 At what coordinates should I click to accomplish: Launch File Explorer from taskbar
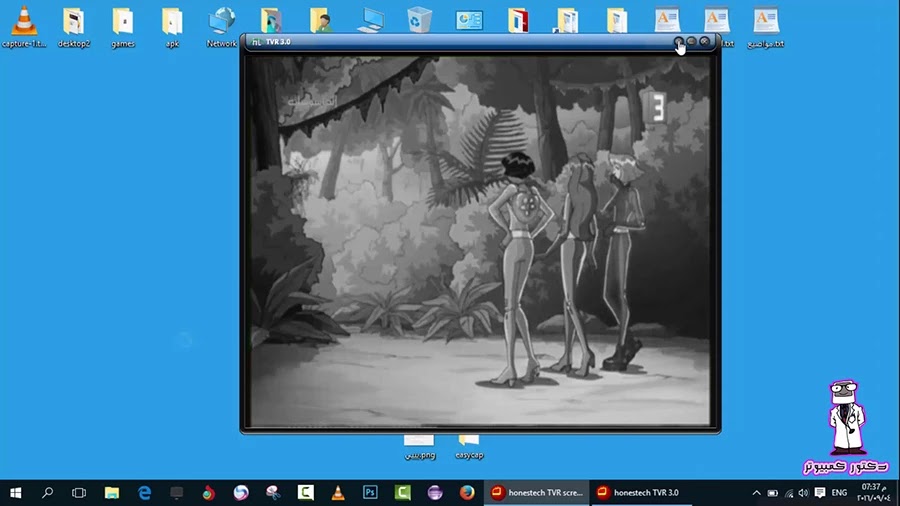[112, 493]
